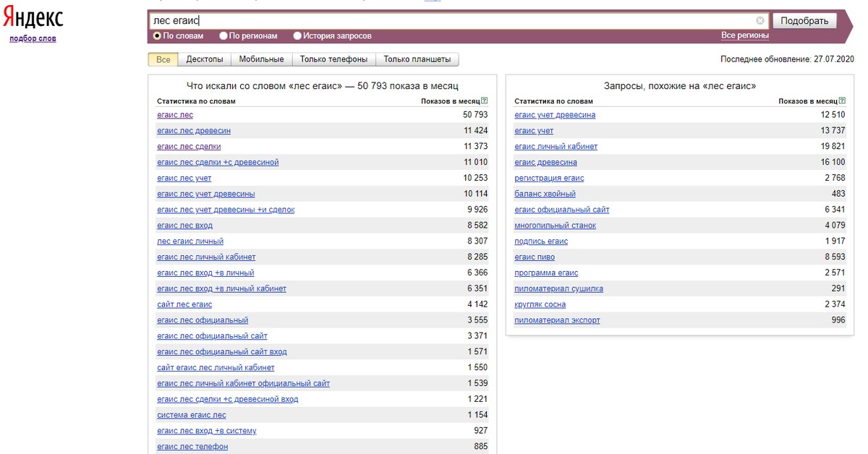This screenshot has height=454, width=868.
Task: Switch to 'Только планшеты' tab
Action: (x=417, y=59)
